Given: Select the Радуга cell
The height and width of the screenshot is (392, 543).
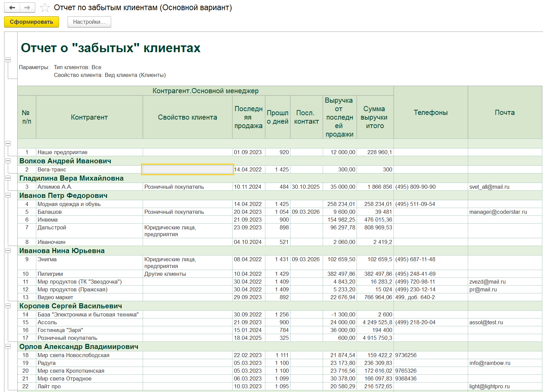Looking at the screenshot, I should click(89, 363).
